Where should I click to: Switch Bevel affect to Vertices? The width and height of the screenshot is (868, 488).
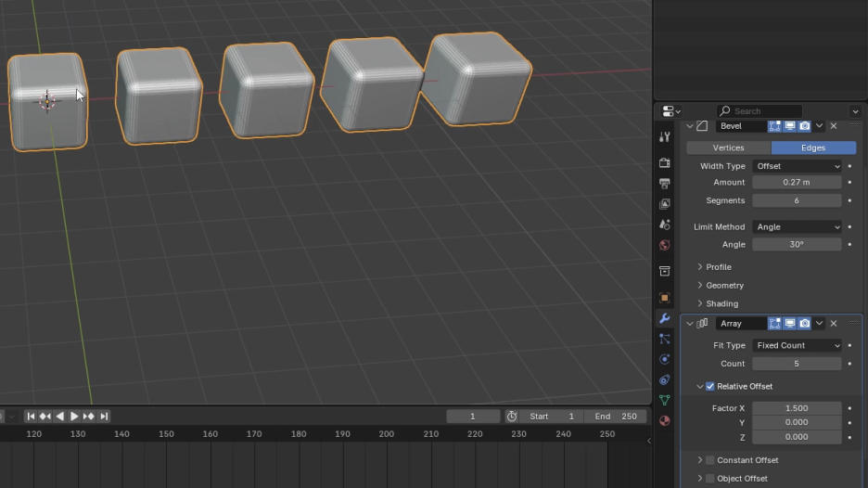729,148
